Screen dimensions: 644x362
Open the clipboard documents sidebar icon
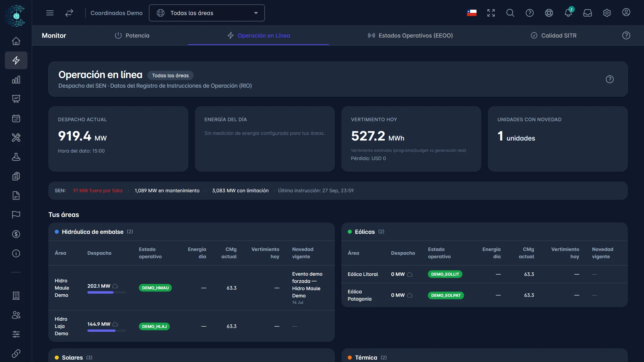click(16, 176)
